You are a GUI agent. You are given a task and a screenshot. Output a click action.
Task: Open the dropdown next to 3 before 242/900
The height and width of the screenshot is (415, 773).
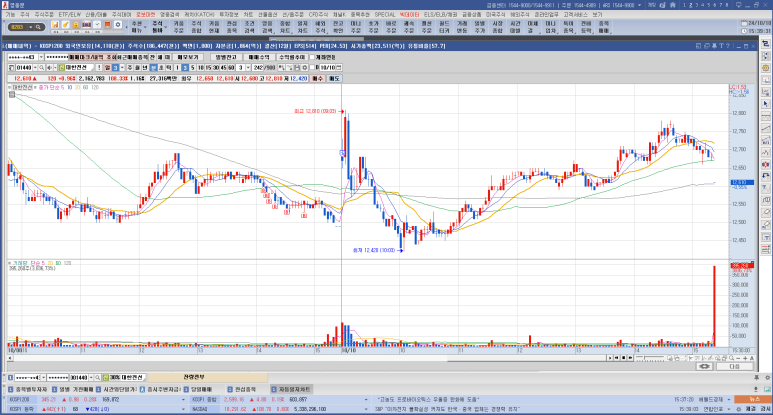tap(248, 68)
